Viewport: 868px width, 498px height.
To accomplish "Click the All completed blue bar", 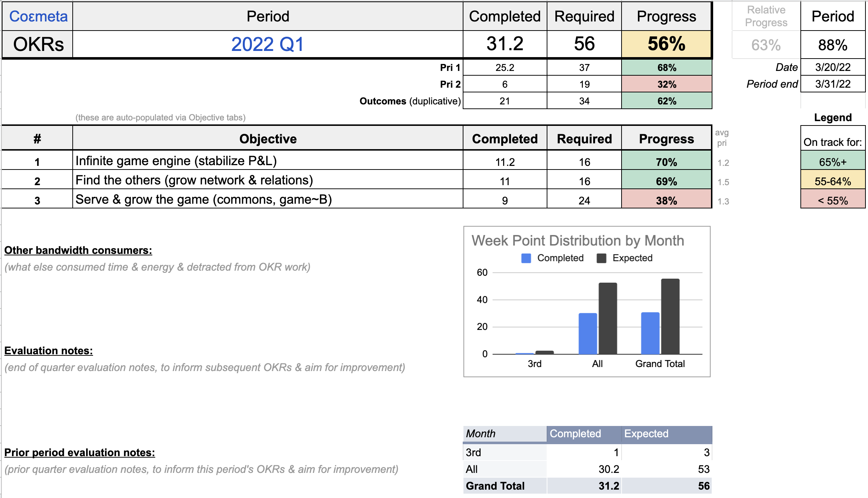I will click(588, 334).
